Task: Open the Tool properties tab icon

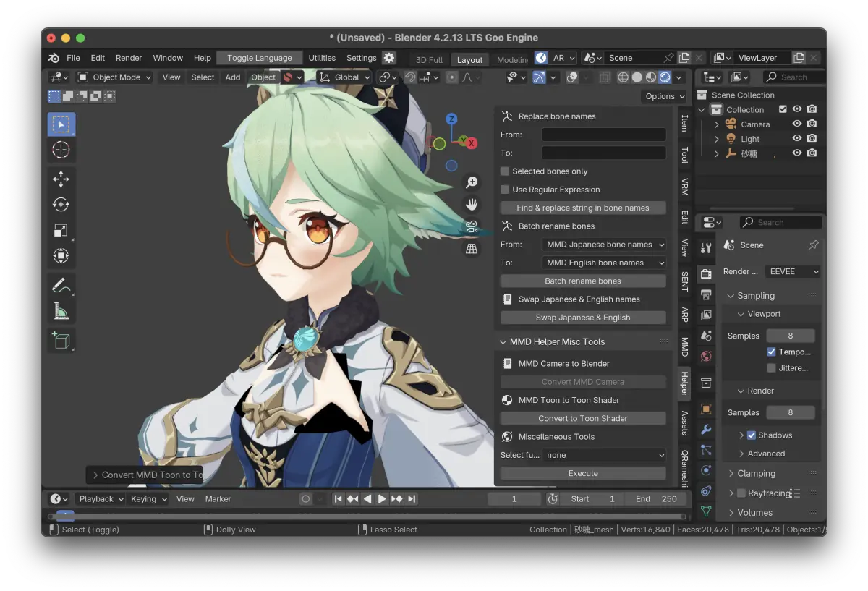Action: pyautogui.click(x=706, y=248)
